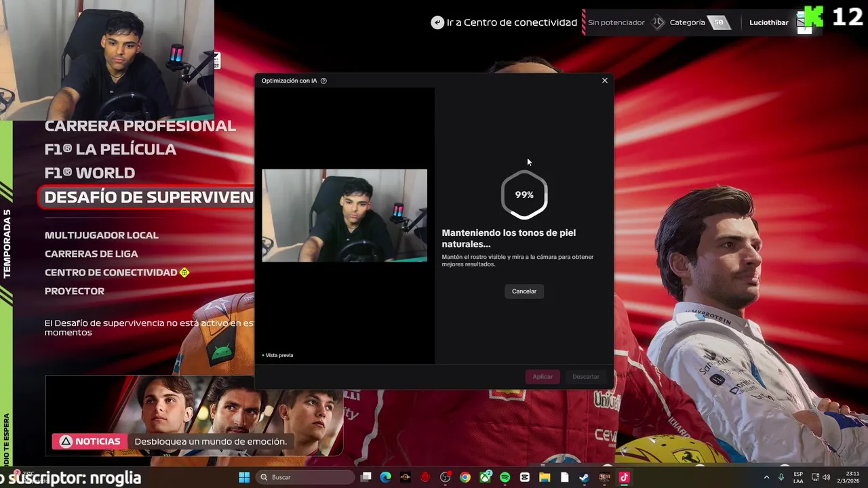Open the red round app on taskbar
The height and width of the screenshot is (488, 868).
tap(425, 477)
